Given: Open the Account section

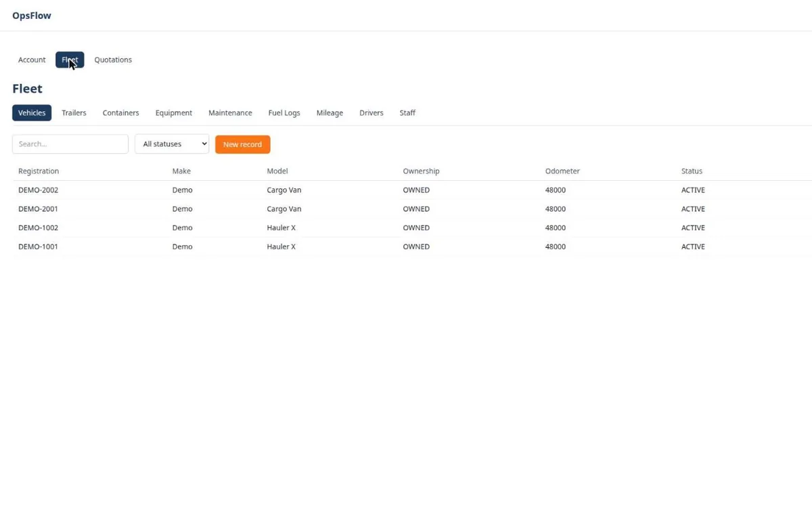Looking at the screenshot, I should pos(32,60).
